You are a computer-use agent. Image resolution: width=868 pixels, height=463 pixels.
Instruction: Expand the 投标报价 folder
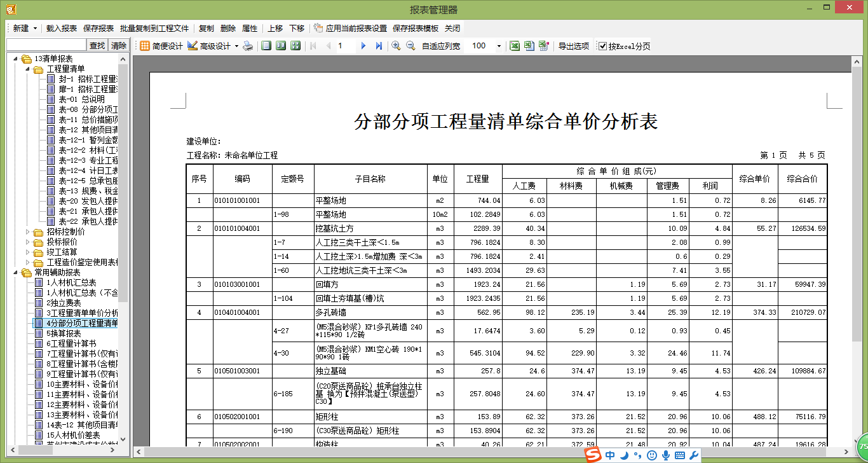(x=27, y=242)
